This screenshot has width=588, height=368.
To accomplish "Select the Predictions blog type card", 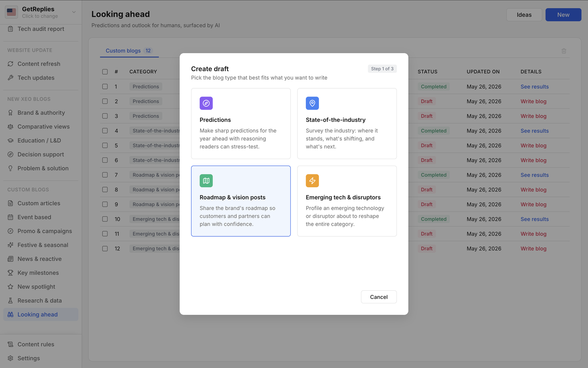I will coord(241,123).
